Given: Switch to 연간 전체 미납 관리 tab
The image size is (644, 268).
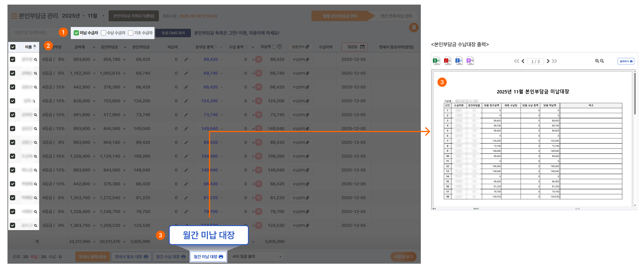Looking at the screenshot, I should (x=396, y=16).
